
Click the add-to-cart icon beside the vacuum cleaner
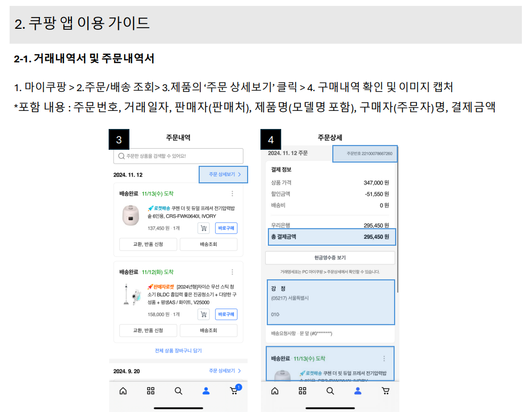(203, 314)
